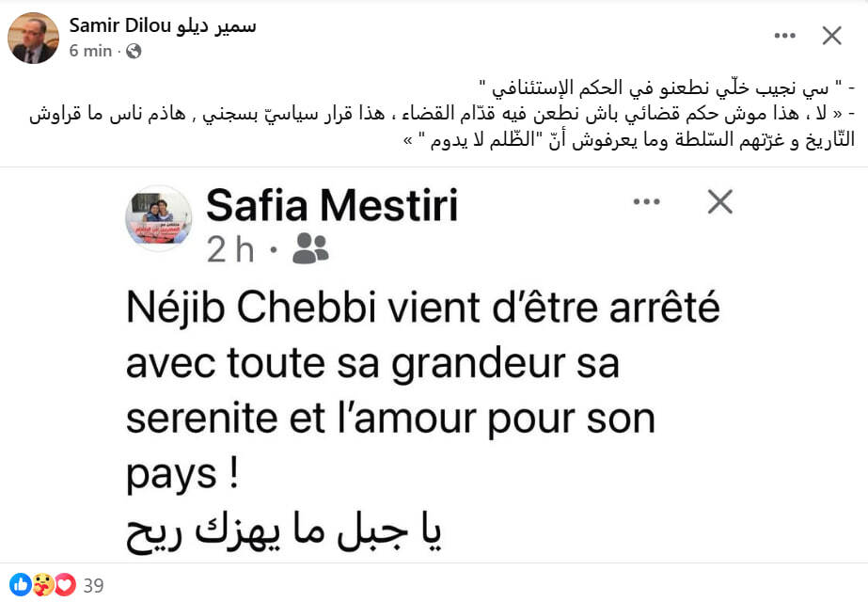Open the list of 39 reactions
The height and width of the screenshot is (602, 868).
[93, 586]
